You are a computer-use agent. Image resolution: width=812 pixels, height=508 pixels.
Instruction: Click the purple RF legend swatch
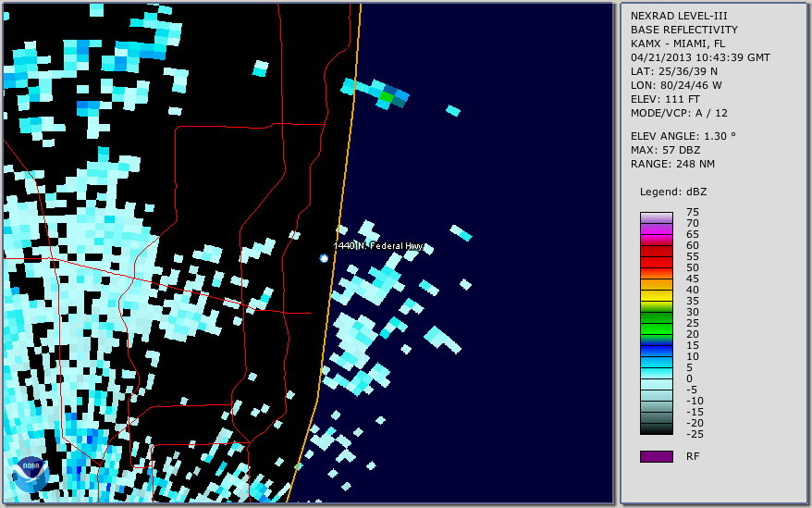tap(656, 456)
